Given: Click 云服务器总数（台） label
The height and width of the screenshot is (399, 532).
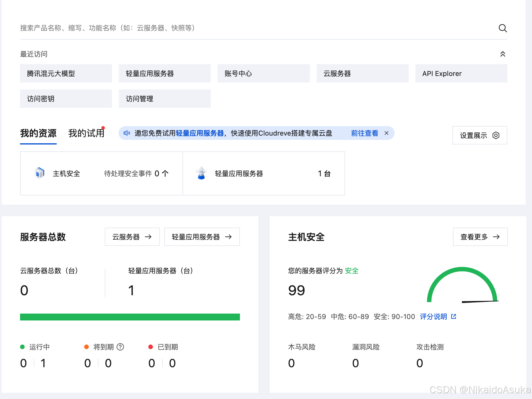Looking at the screenshot, I should click(50, 271).
